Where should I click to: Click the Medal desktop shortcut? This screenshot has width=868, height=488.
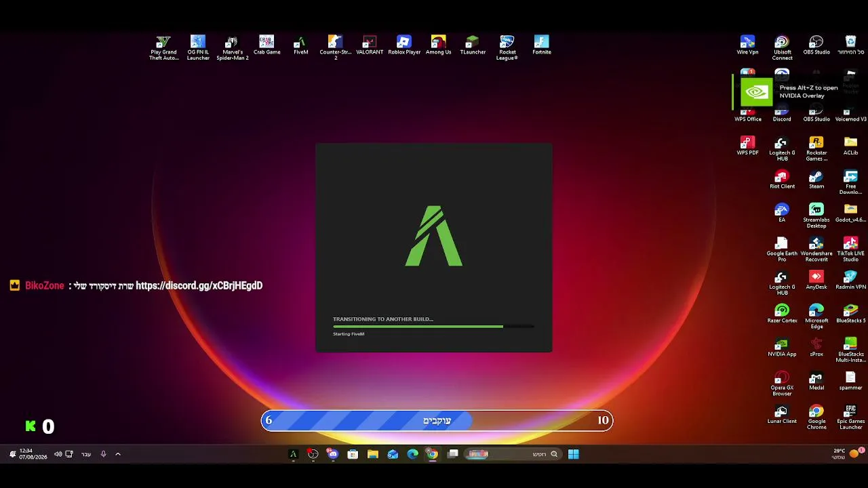click(x=816, y=381)
